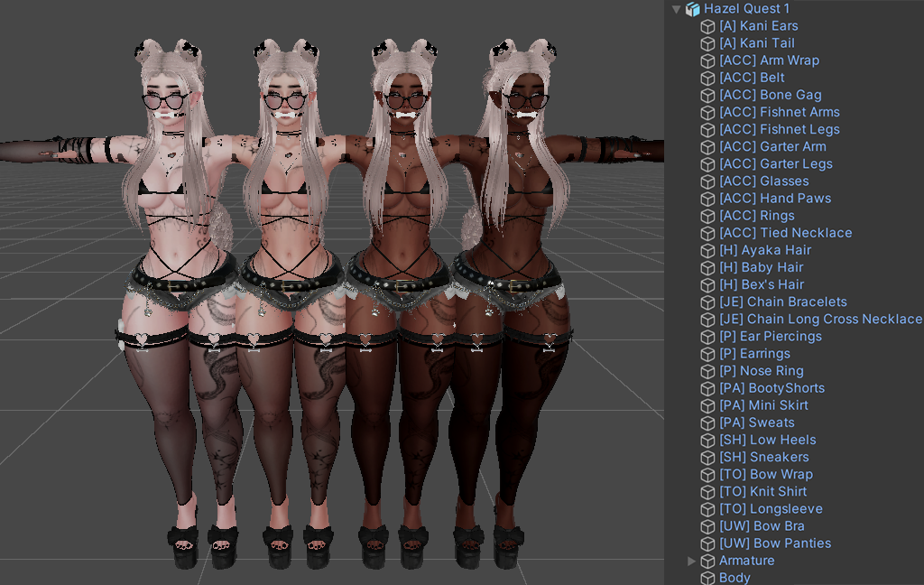Click the cube icon beside Kani Ears
This screenshot has width=924, height=585.
point(707,26)
